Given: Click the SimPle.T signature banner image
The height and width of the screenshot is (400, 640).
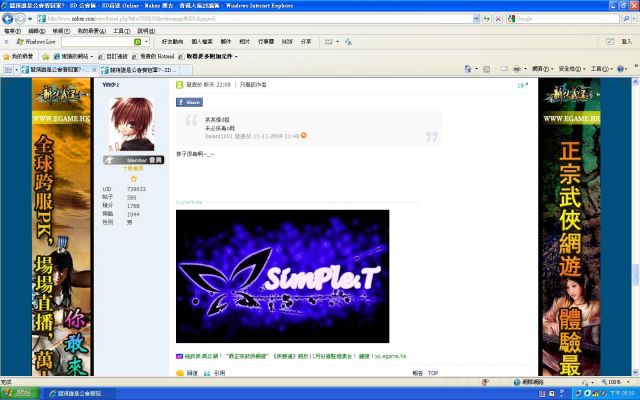Looking at the screenshot, I should pyautogui.click(x=282, y=276).
